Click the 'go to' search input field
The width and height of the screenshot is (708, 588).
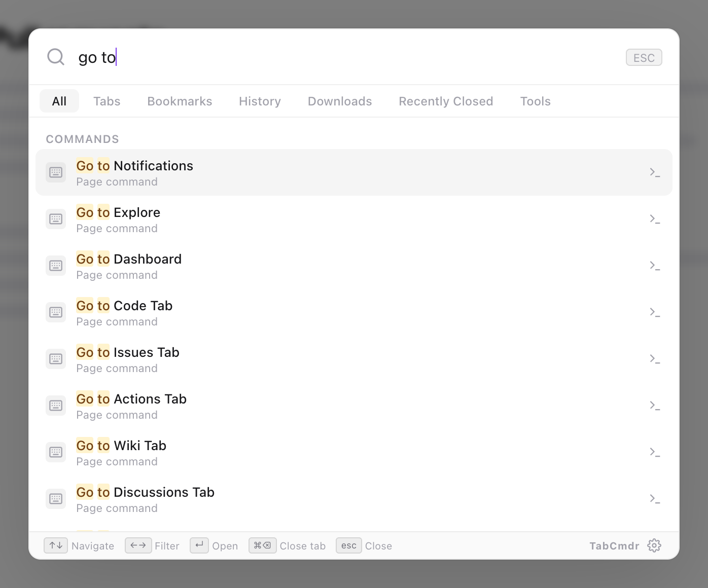(345, 57)
